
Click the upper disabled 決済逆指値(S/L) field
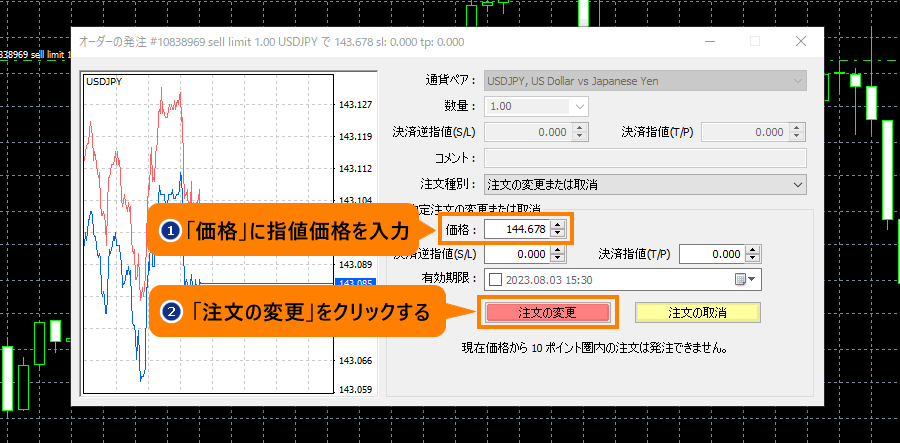pyautogui.click(x=528, y=132)
